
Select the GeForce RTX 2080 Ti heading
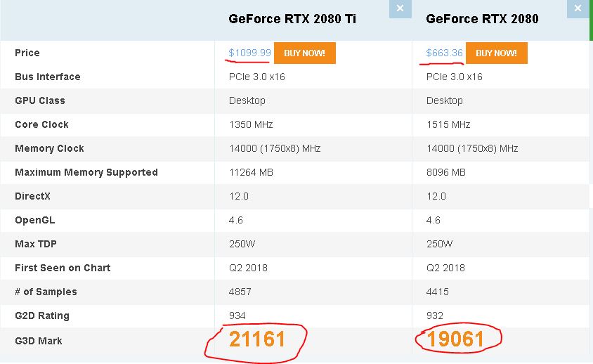coord(292,19)
